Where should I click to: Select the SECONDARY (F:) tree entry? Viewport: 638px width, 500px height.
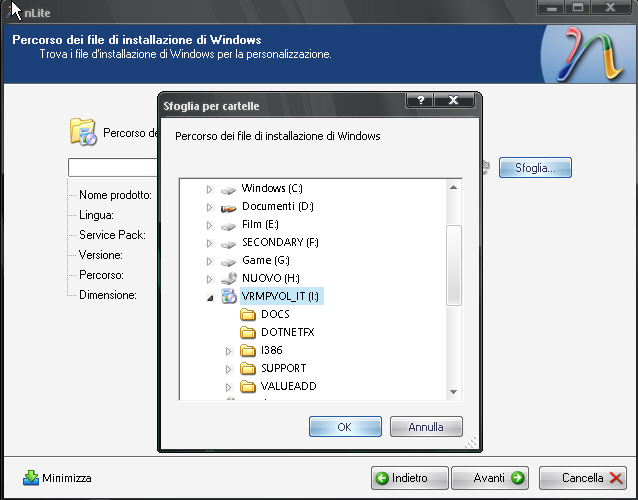[x=280, y=242]
